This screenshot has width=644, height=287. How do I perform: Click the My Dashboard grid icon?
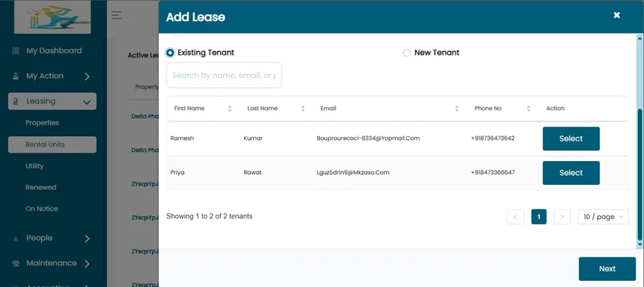tap(16, 51)
